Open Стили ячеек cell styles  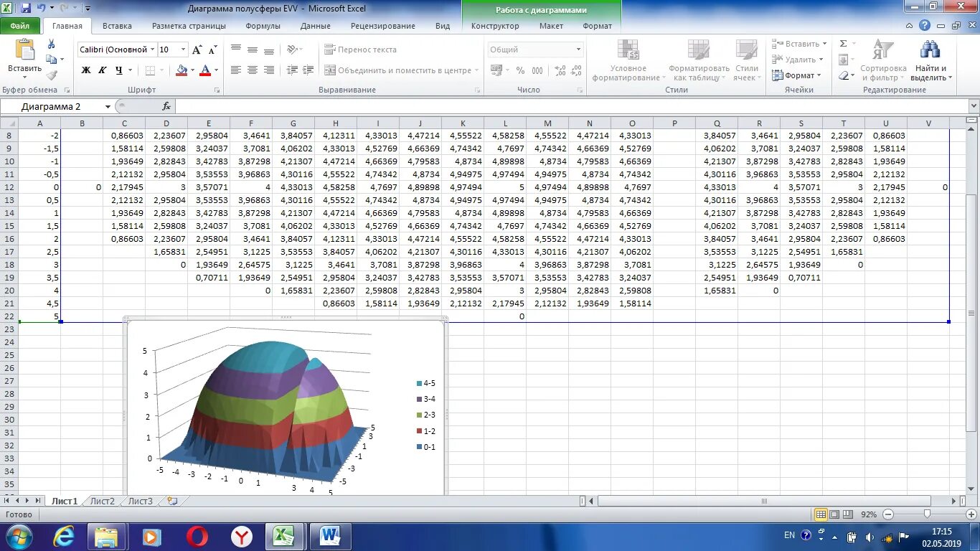(747, 61)
